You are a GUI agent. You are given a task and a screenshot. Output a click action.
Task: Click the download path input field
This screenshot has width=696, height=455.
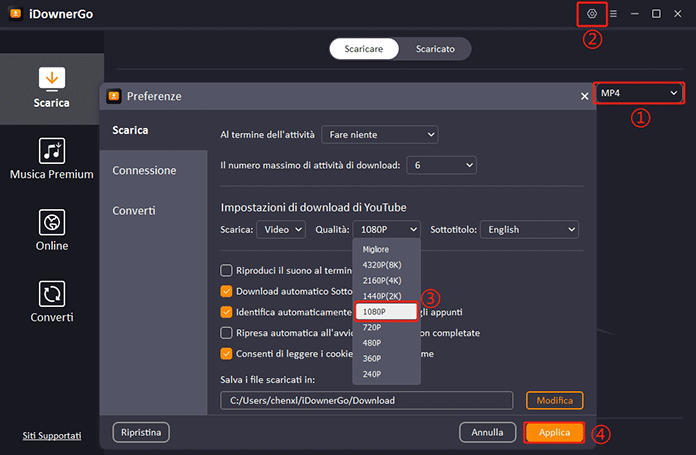[367, 400]
